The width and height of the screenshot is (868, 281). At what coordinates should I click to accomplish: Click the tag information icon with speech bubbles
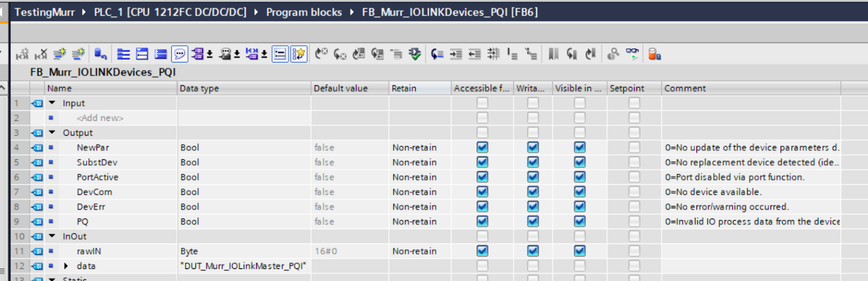pos(225,54)
